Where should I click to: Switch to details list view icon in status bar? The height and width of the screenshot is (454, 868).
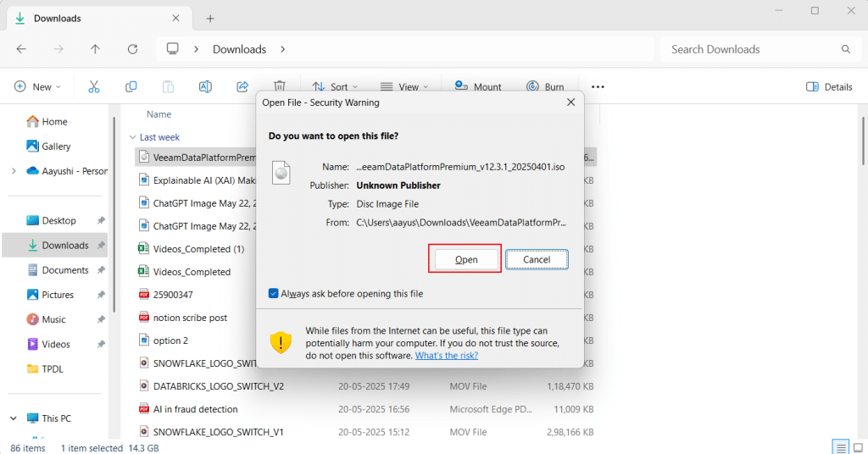point(841,447)
